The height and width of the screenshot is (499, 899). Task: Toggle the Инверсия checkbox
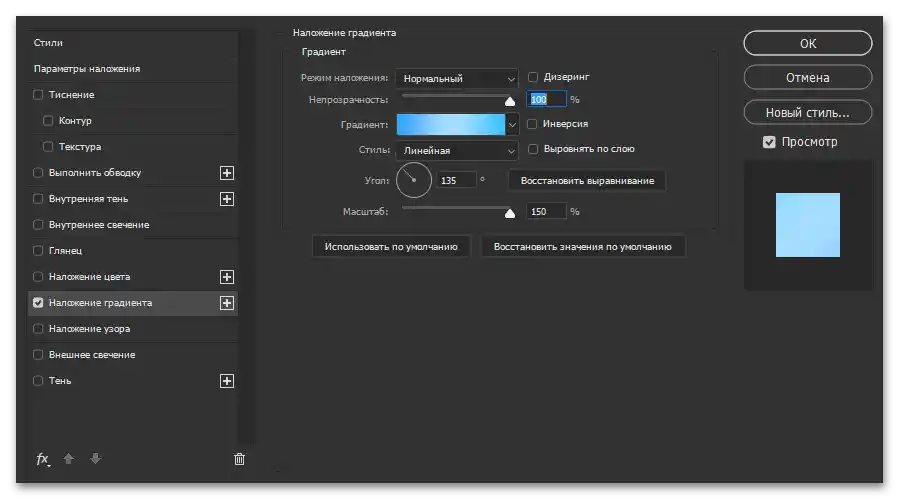532,124
